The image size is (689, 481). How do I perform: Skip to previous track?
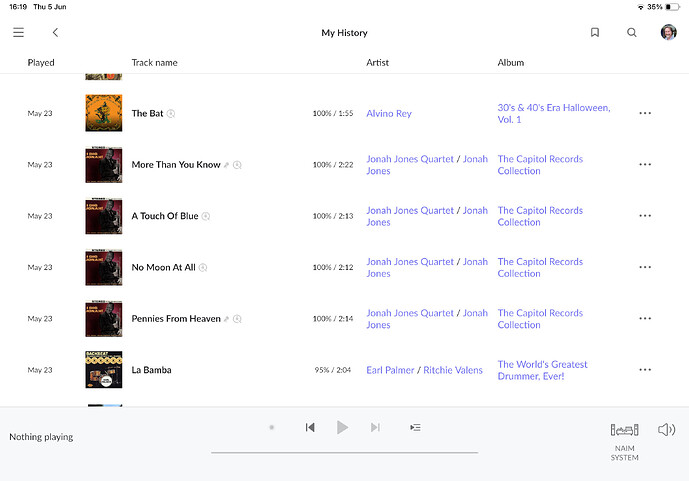point(310,428)
